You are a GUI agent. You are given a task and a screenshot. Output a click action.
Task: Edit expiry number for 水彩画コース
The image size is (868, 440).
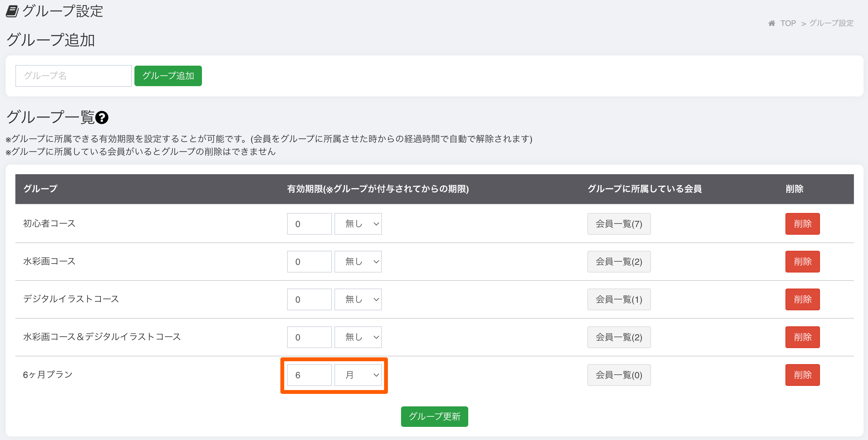click(x=309, y=262)
